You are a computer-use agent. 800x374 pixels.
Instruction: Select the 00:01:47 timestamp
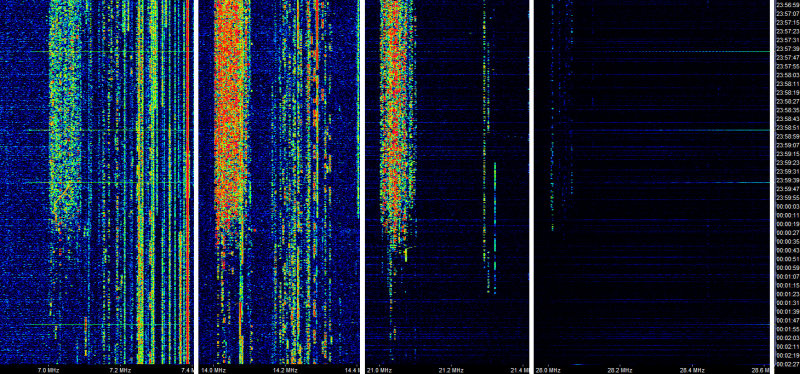787,320
